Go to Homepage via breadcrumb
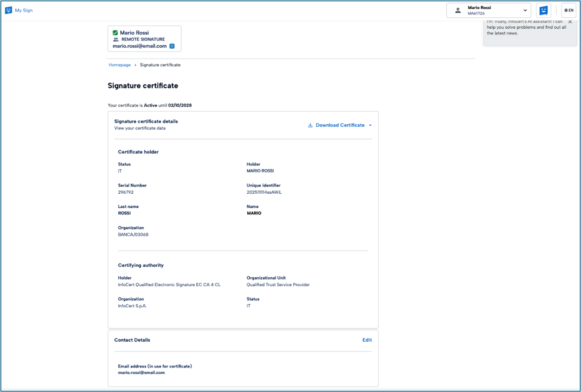 119,65
